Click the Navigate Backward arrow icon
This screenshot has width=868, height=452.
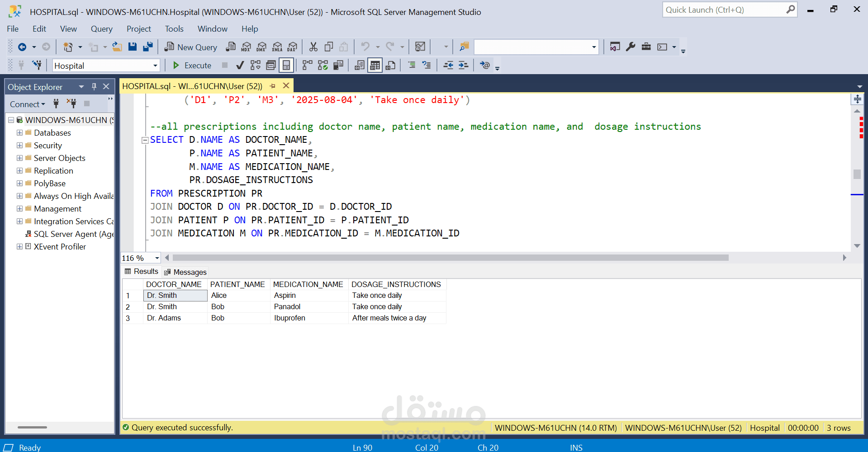coord(22,47)
